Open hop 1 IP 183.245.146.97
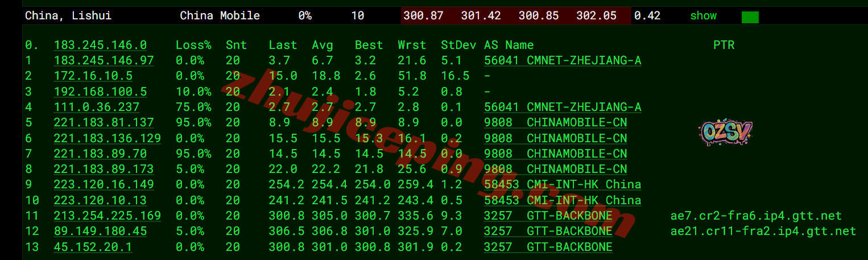 (x=104, y=60)
